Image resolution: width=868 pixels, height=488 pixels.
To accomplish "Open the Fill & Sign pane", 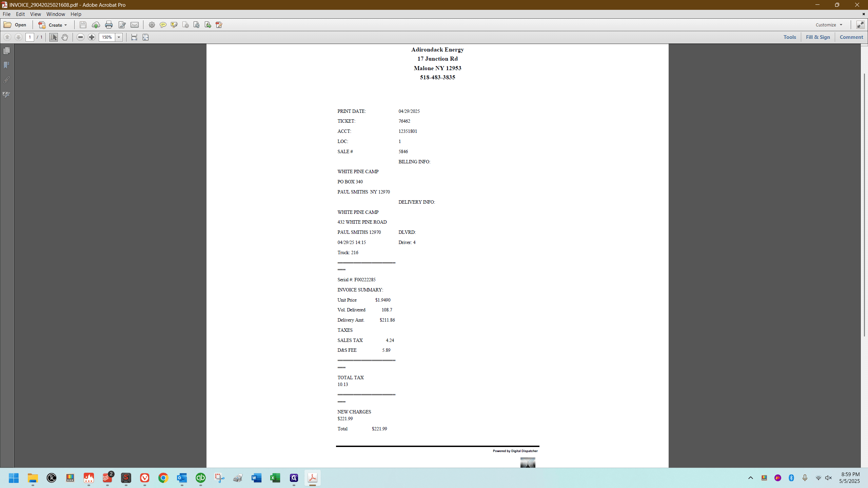I will [818, 37].
